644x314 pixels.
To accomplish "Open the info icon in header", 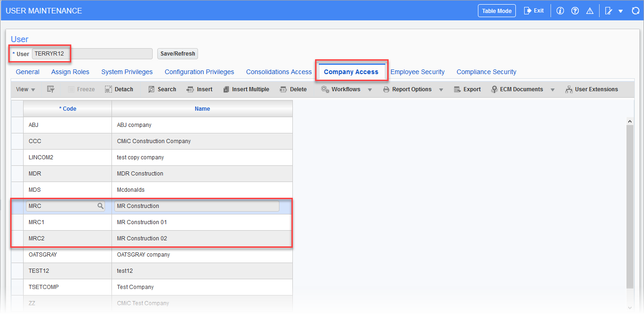I will point(560,11).
